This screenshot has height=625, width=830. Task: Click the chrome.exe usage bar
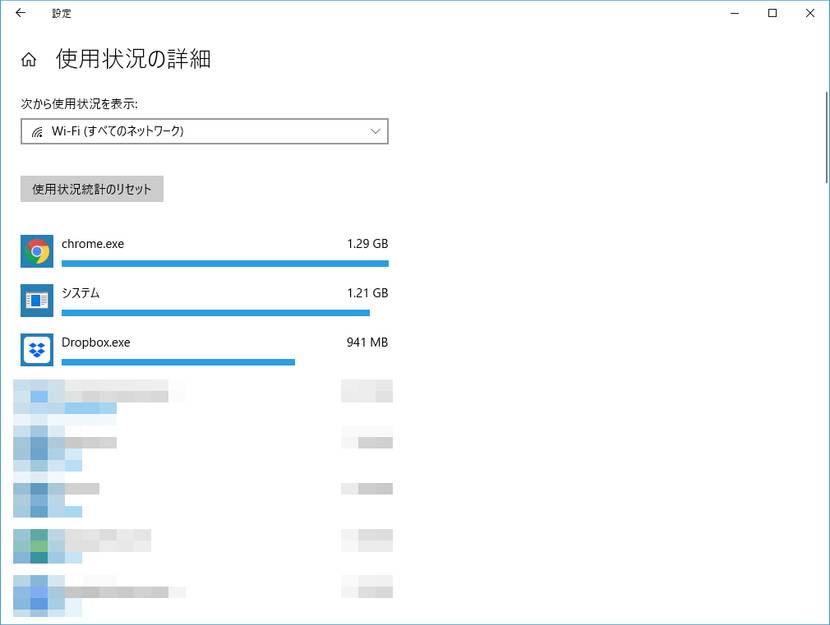(225, 263)
